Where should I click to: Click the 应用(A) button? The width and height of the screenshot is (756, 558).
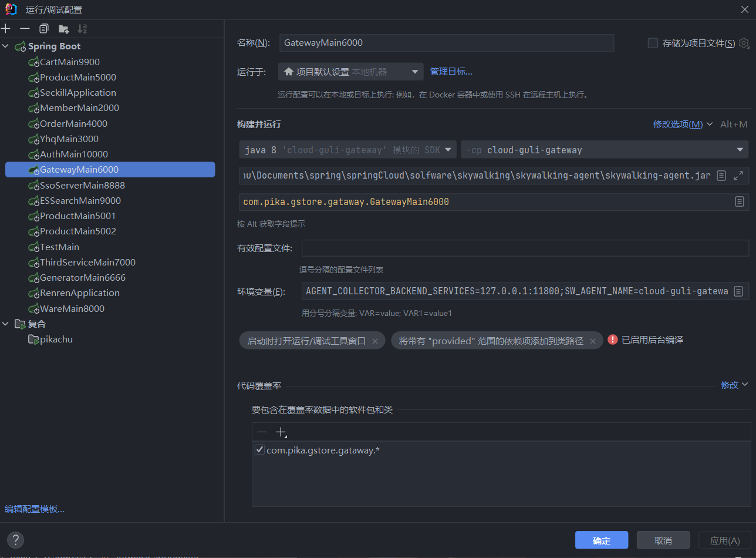[725, 540]
